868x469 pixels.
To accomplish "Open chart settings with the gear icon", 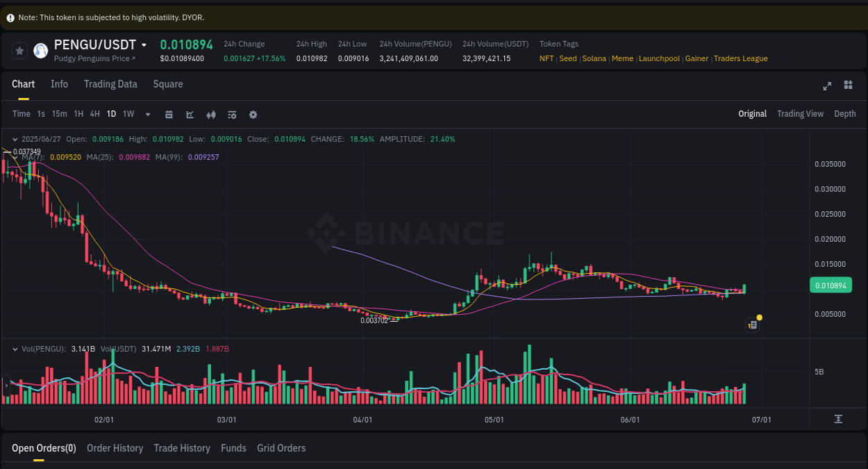I will click(253, 114).
